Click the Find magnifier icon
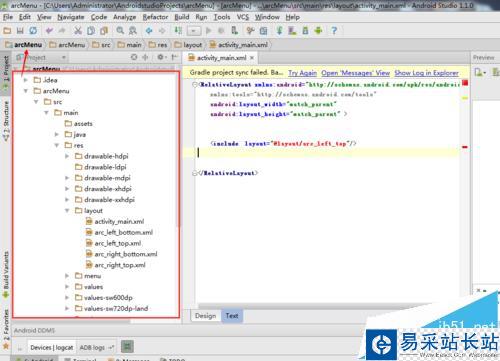 120,31
